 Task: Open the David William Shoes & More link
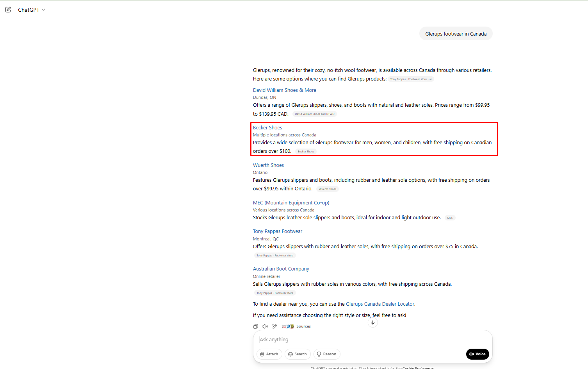tap(284, 90)
